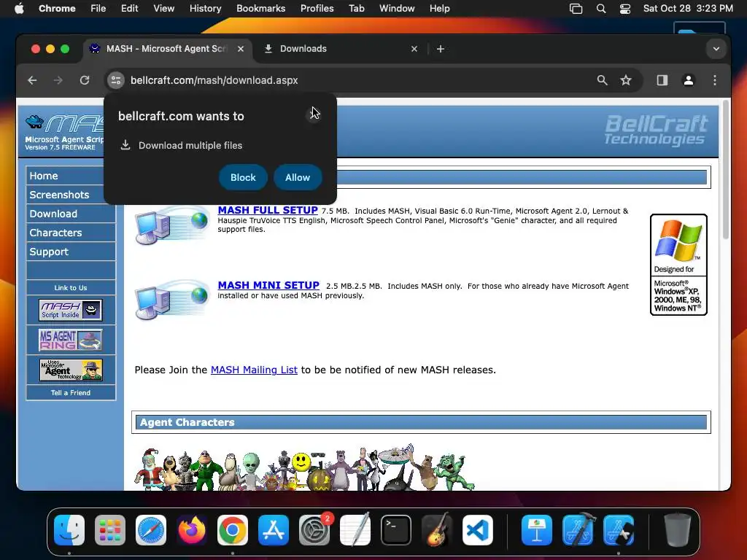Click the Chrome back arrow
This screenshot has height=560, width=747.
pyautogui.click(x=32, y=80)
